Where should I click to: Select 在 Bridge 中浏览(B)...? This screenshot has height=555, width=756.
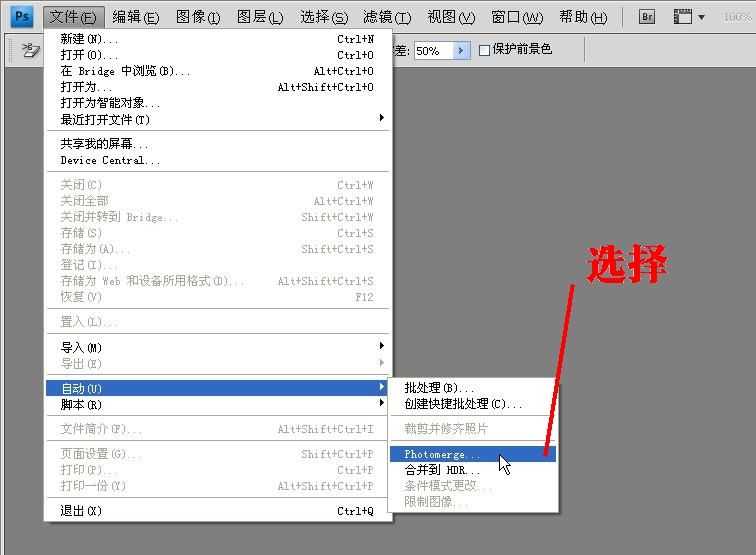point(217,71)
